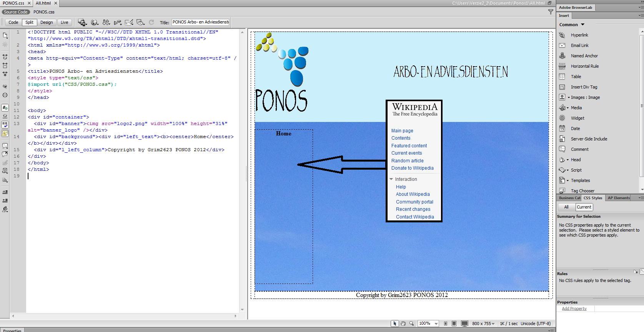Switch to Code view
The height and width of the screenshot is (332, 644).
point(13,22)
